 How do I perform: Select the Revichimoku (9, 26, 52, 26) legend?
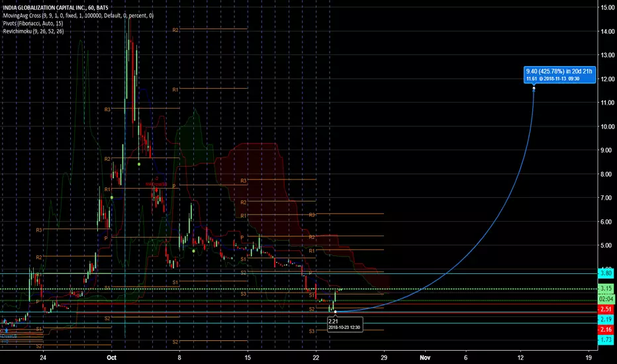tap(33, 31)
